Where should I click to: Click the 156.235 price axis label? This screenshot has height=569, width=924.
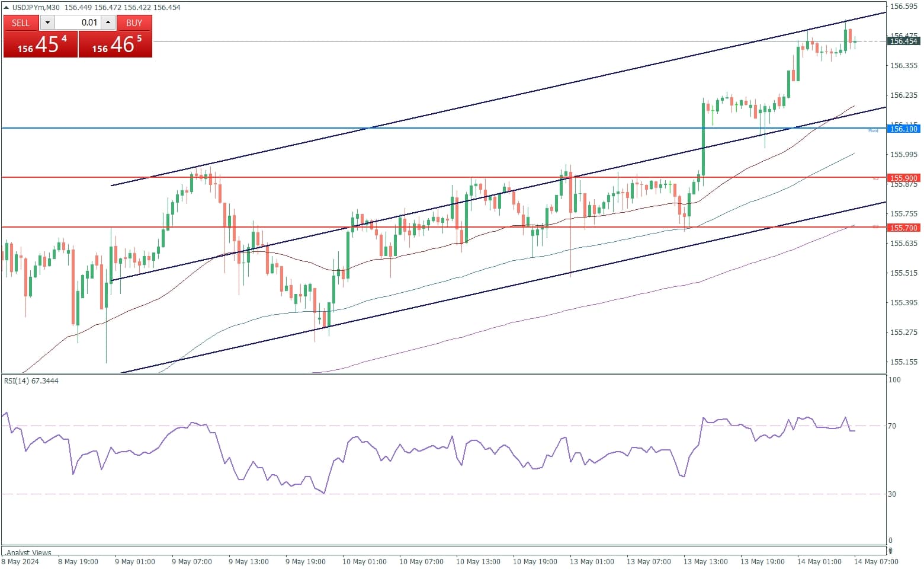point(904,95)
